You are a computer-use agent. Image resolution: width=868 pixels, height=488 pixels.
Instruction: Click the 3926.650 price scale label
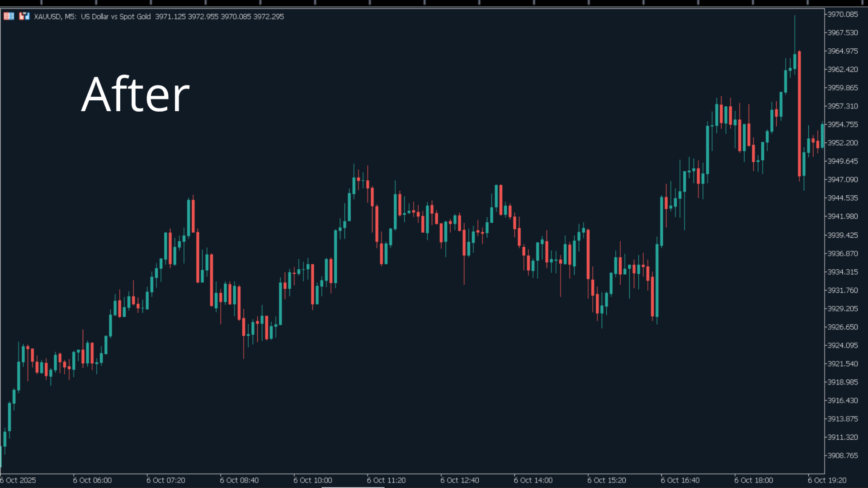click(x=842, y=327)
